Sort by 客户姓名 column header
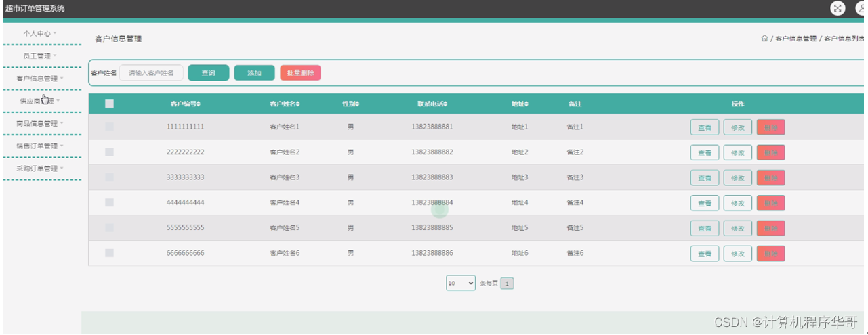The height and width of the screenshot is (335, 868). (285, 104)
